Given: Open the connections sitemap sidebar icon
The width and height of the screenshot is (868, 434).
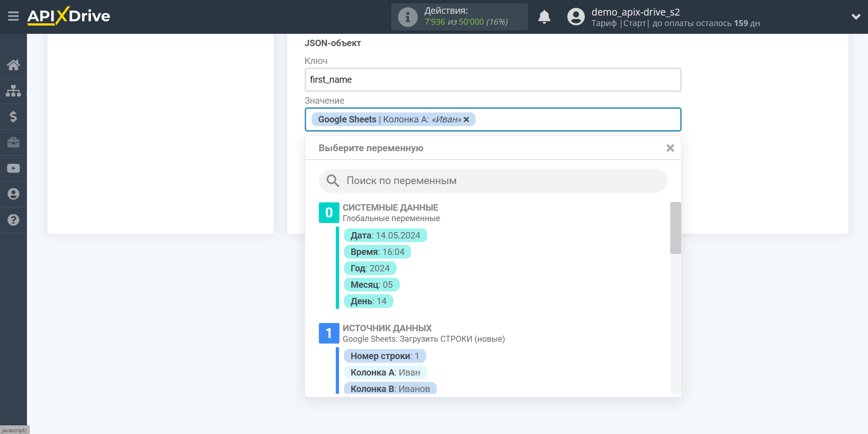Looking at the screenshot, I should [13, 91].
